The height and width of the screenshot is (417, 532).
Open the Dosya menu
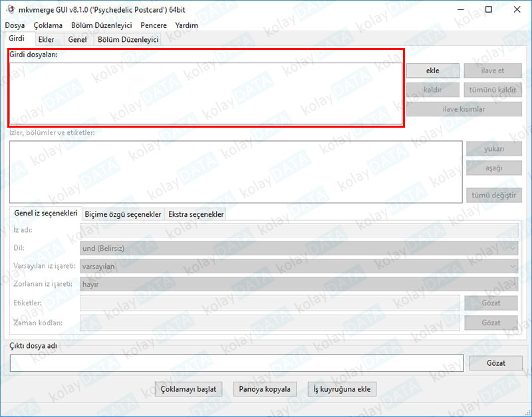15,25
